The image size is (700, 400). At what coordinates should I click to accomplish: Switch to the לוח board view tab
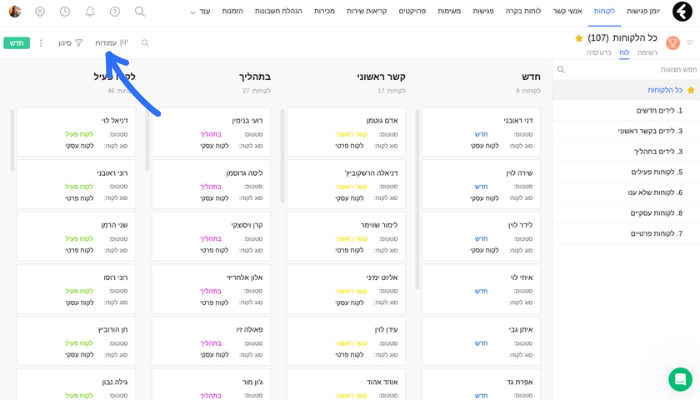click(624, 53)
